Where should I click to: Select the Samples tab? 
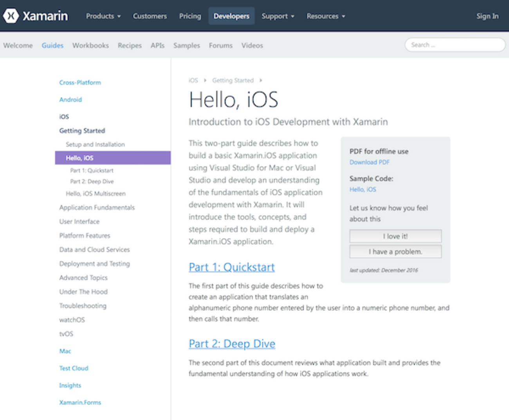pyautogui.click(x=186, y=45)
